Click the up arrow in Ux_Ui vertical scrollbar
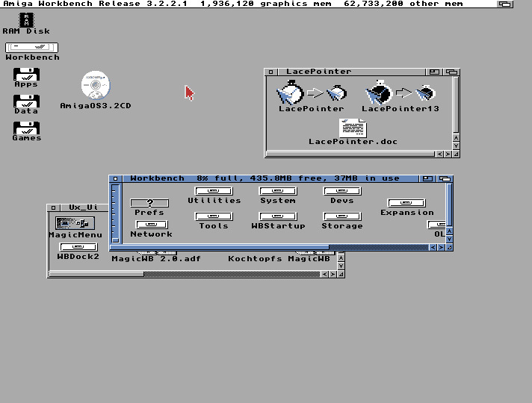Image resolution: width=532 pixels, height=403 pixels. (341, 258)
